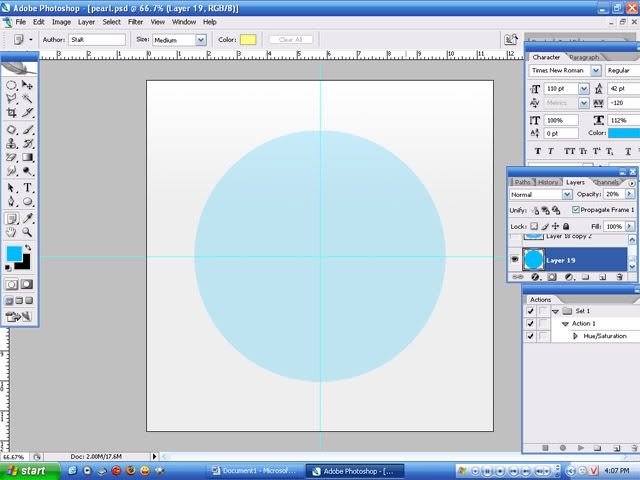Toggle lock all for layer

click(566, 226)
